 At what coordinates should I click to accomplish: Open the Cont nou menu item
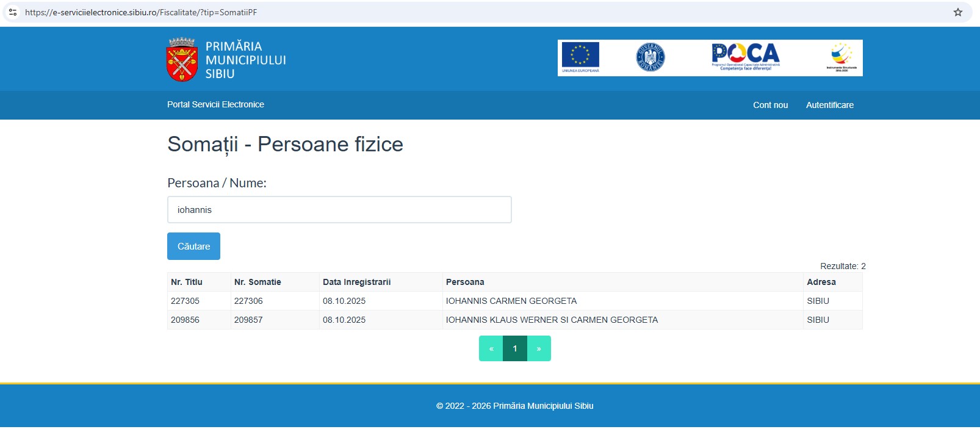coord(770,105)
